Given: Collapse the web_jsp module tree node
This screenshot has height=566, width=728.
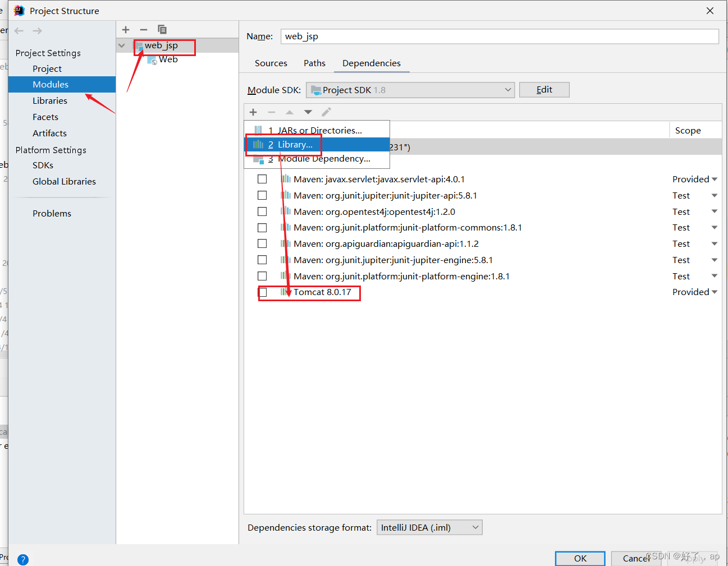Looking at the screenshot, I should (122, 45).
